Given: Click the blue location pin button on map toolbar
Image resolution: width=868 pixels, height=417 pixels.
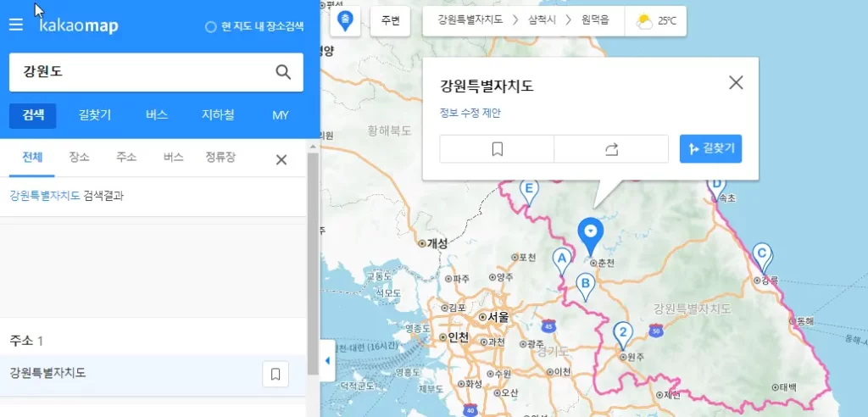Looking at the screenshot, I should (x=345, y=21).
